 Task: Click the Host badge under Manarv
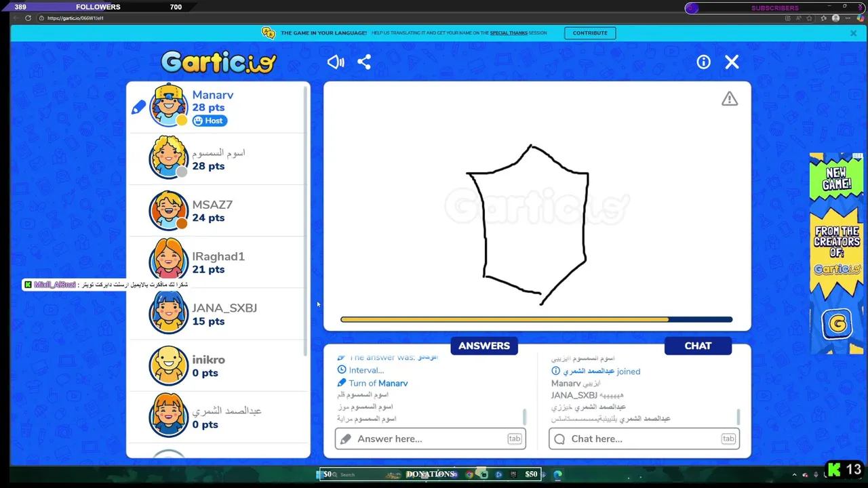click(209, 121)
